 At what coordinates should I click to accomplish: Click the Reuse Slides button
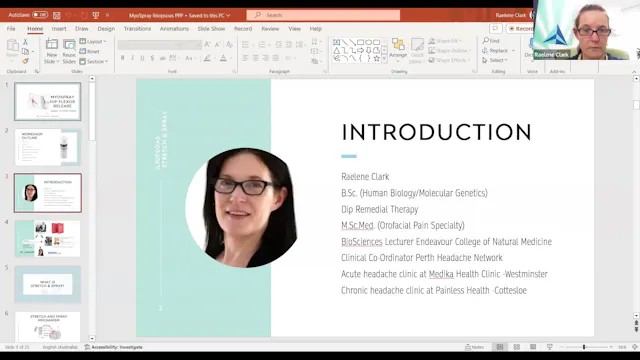(x=69, y=51)
